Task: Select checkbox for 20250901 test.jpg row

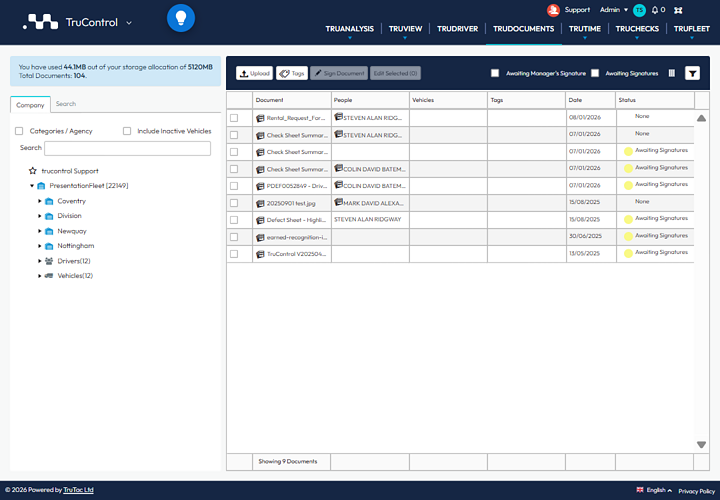Action: [x=234, y=203]
